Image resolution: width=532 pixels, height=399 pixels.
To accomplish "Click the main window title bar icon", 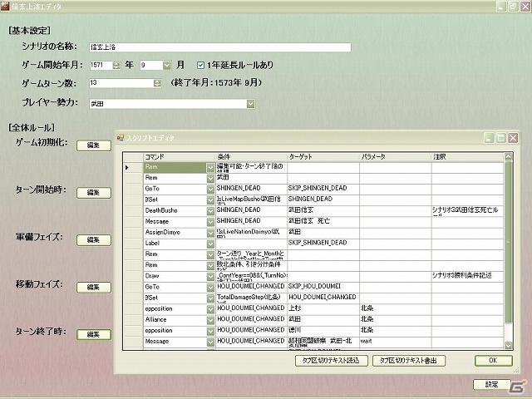I will pos(5,6).
